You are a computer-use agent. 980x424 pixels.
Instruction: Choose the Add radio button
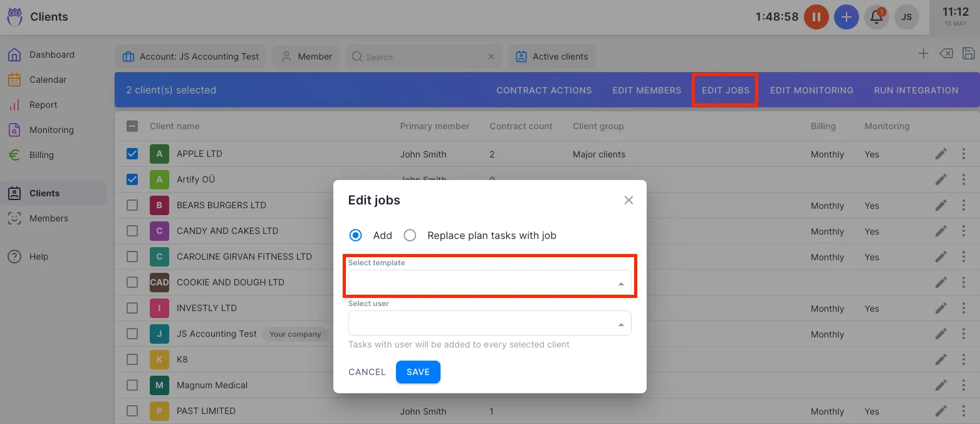pos(356,235)
